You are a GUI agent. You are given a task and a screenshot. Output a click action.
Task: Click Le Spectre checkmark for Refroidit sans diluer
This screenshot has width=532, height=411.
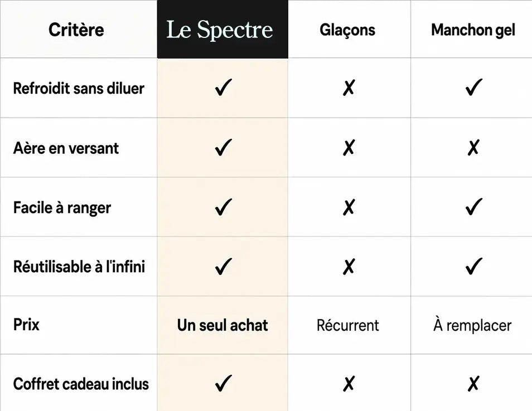point(224,87)
